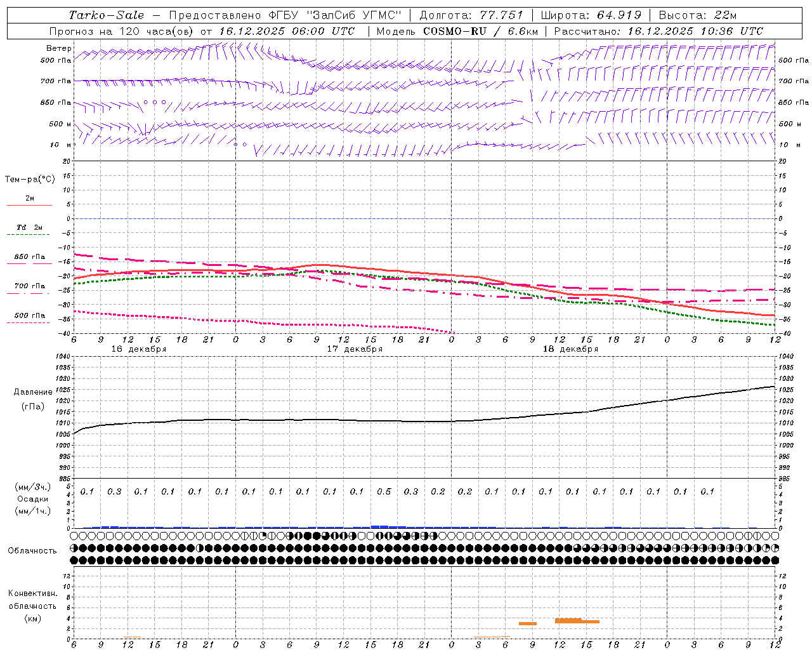This screenshot has width=812, height=650.
Task: Click the (км) convective unit label
Action: pos(33,618)
